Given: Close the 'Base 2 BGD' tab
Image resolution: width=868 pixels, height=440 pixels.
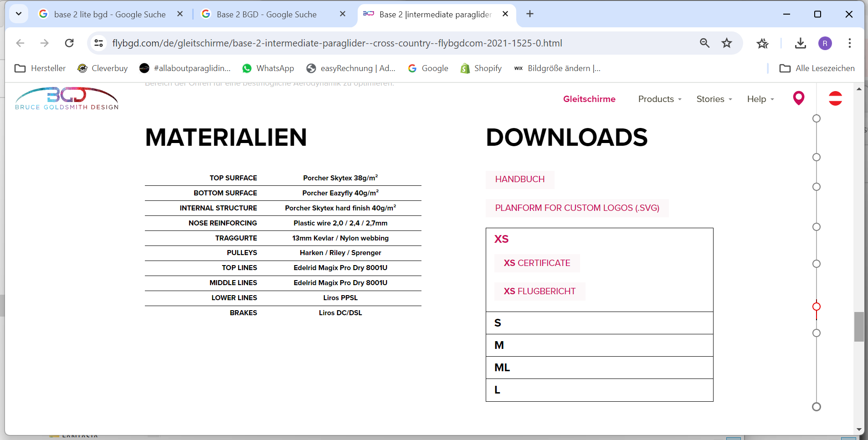Looking at the screenshot, I should (x=343, y=14).
